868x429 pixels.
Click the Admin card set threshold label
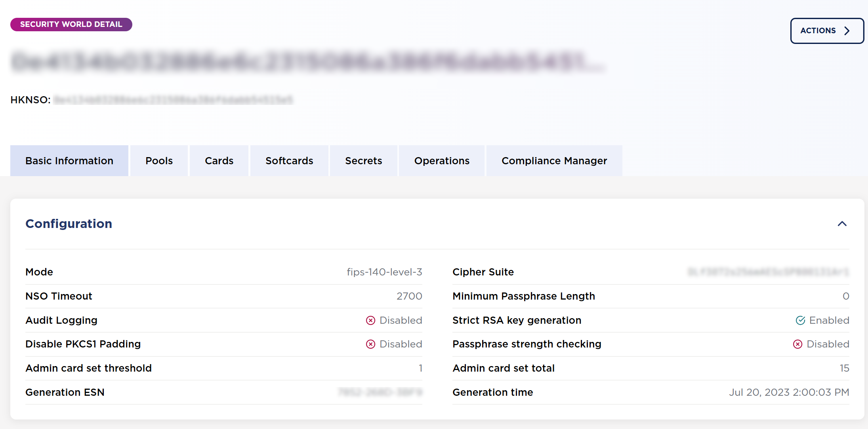pos(89,368)
